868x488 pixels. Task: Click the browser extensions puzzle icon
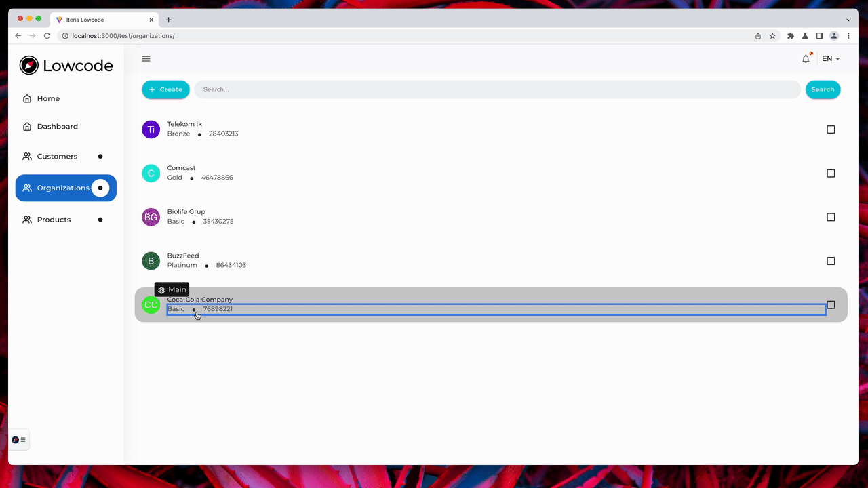[x=790, y=36]
